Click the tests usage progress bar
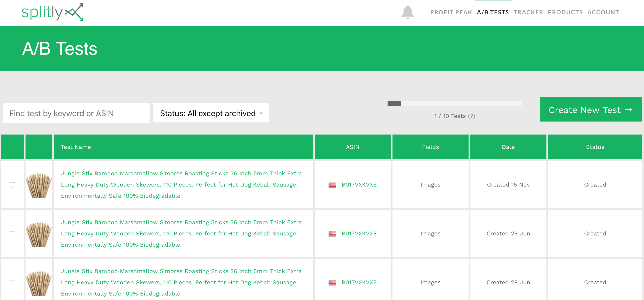The image size is (644, 300). click(x=454, y=103)
